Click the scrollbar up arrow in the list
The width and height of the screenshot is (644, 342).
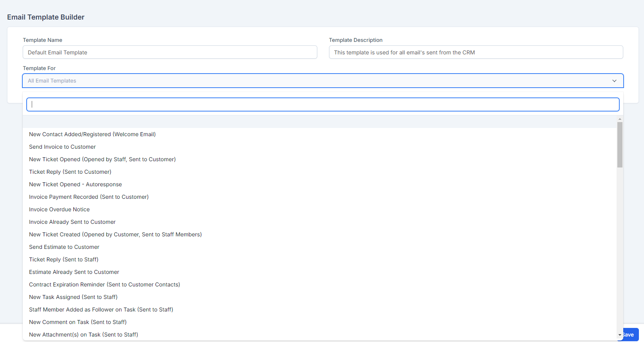pyautogui.click(x=620, y=119)
